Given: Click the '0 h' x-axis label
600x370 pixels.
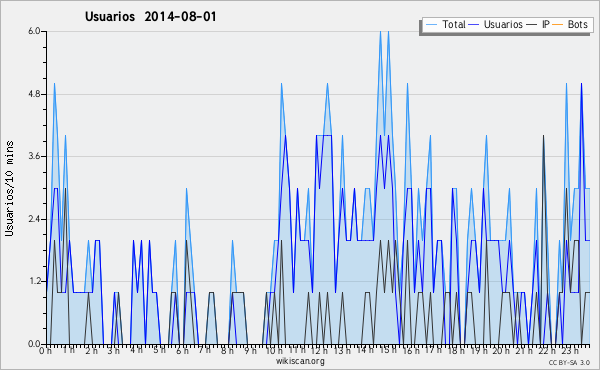Looking at the screenshot, I should click(x=45, y=351).
